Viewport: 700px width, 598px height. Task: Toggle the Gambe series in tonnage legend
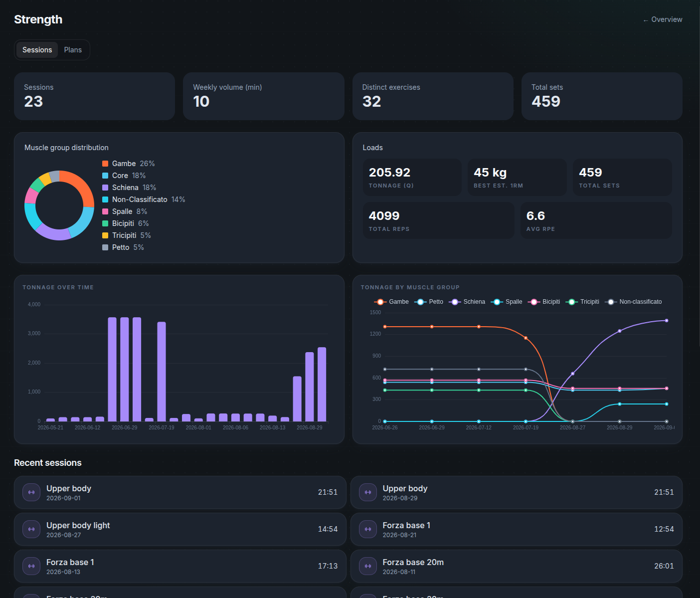pos(391,302)
